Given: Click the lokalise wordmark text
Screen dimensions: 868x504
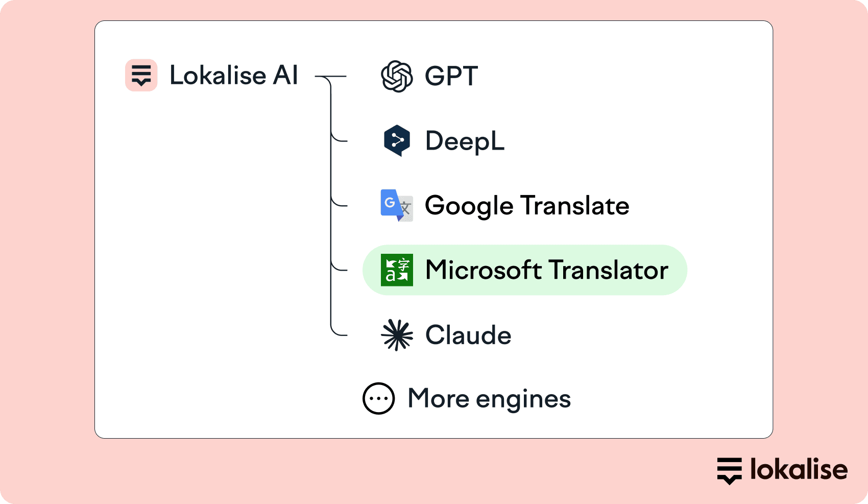Looking at the screenshot, I should (x=799, y=470).
